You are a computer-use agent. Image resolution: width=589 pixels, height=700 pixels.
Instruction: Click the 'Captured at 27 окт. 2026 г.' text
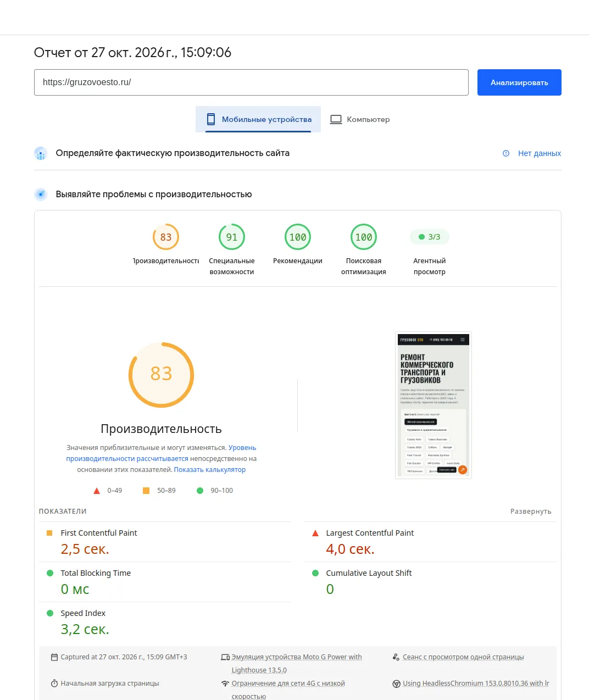click(x=124, y=657)
